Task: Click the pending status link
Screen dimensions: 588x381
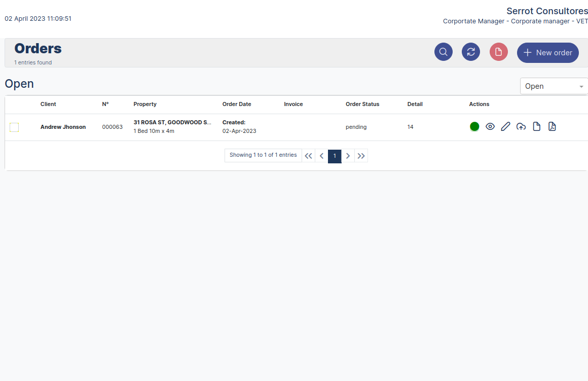Action: [356, 127]
